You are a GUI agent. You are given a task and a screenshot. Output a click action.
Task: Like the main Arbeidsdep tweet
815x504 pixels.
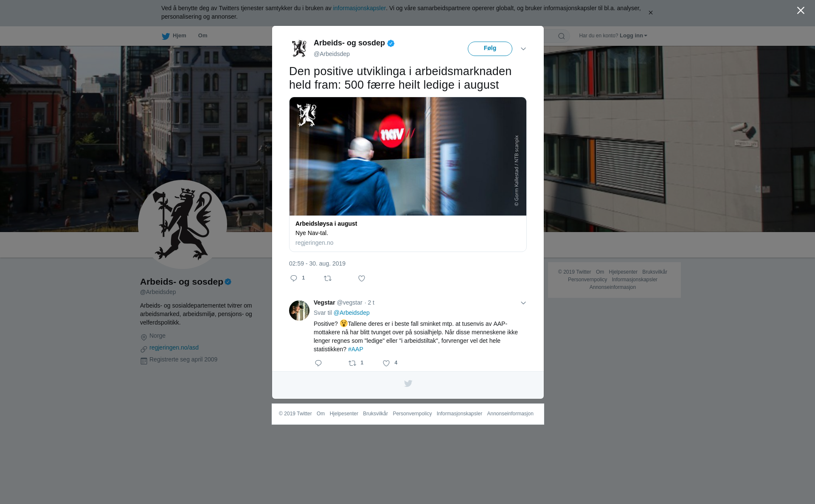pyautogui.click(x=362, y=278)
